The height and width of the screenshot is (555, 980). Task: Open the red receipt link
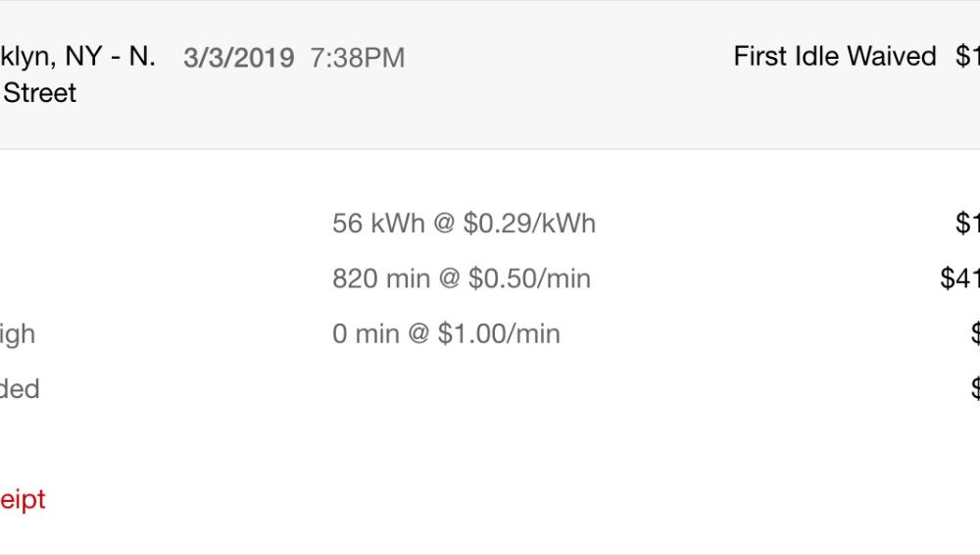pyautogui.click(x=23, y=500)
